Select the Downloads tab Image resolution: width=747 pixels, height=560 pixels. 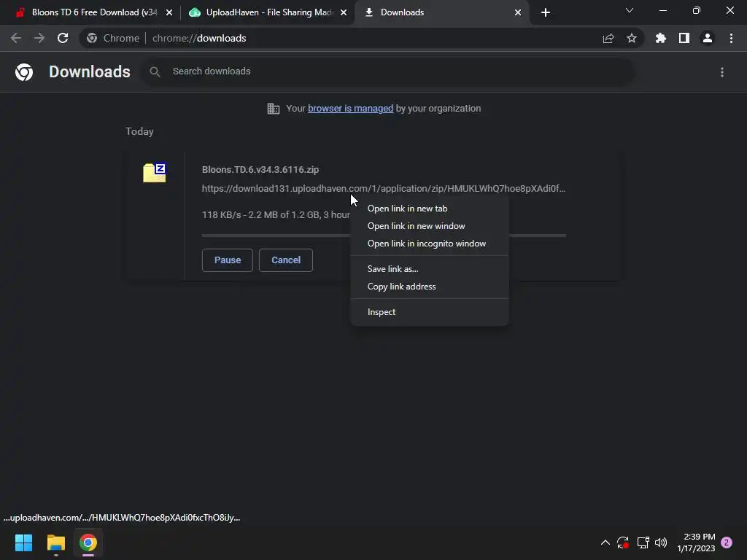pos(441,12)
